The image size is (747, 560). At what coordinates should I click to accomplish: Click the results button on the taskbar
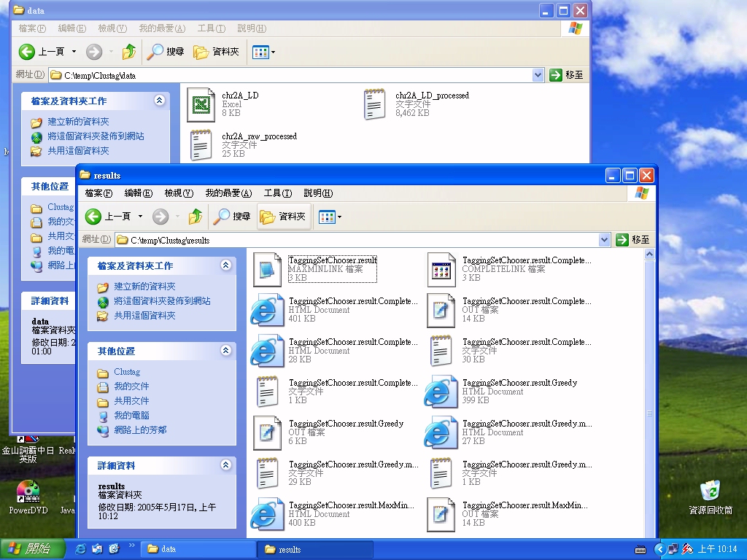pos(315,549)
